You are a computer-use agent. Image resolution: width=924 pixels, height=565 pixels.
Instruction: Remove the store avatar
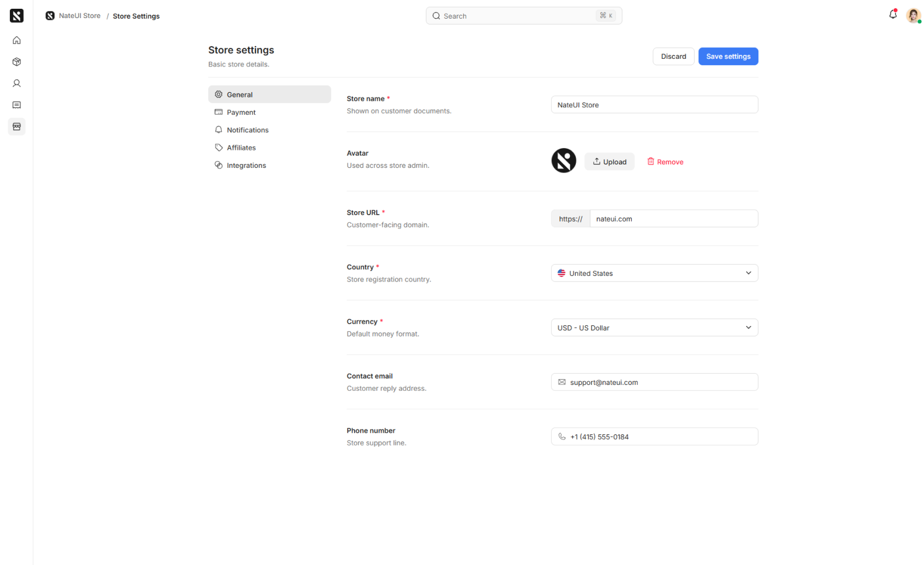click(x=666, y=162)
